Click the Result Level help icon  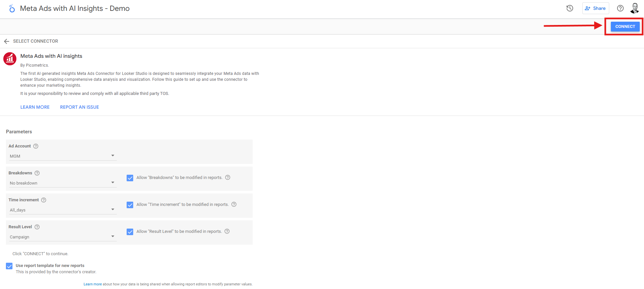(x=37, y=227)
